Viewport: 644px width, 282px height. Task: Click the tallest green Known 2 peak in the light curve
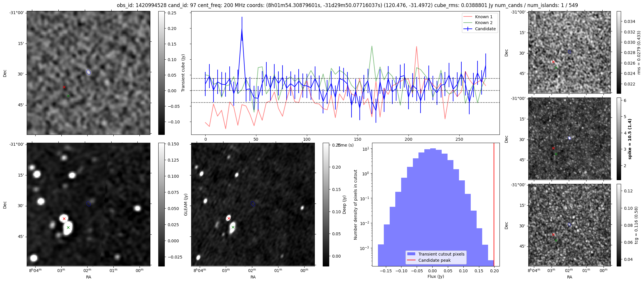click(x=372, y=46)
